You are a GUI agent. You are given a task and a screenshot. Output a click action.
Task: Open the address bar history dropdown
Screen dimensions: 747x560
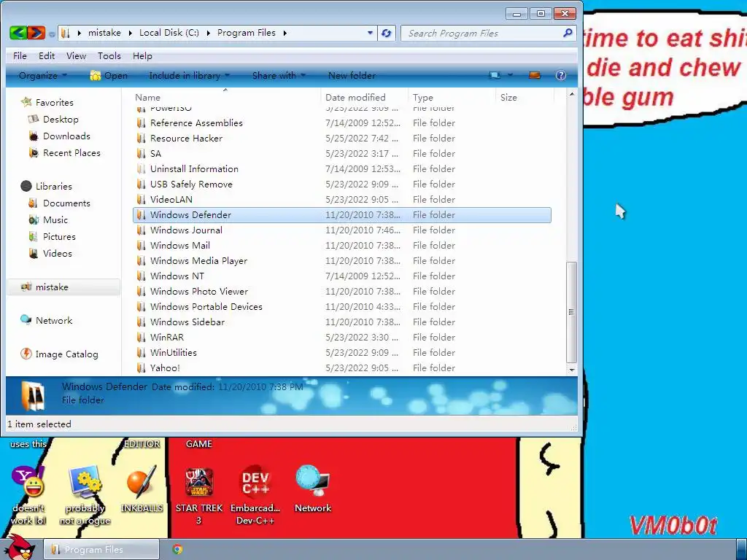pos(370,33)
